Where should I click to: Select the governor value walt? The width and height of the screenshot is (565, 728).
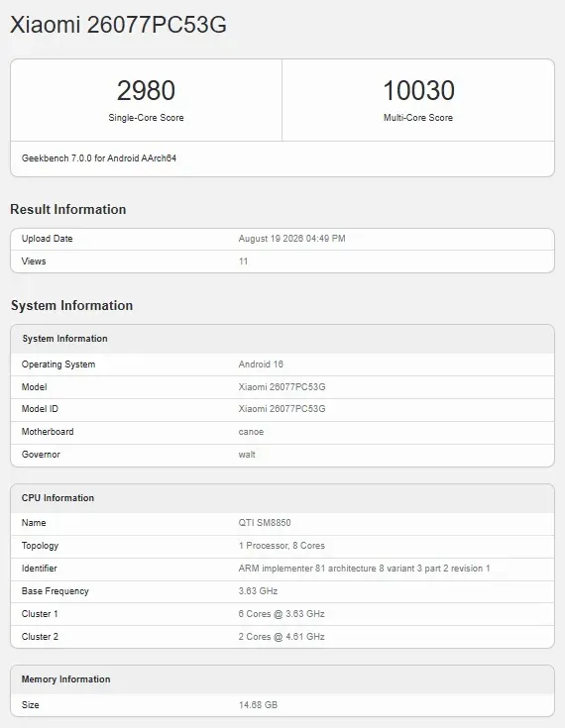(247, 455)
